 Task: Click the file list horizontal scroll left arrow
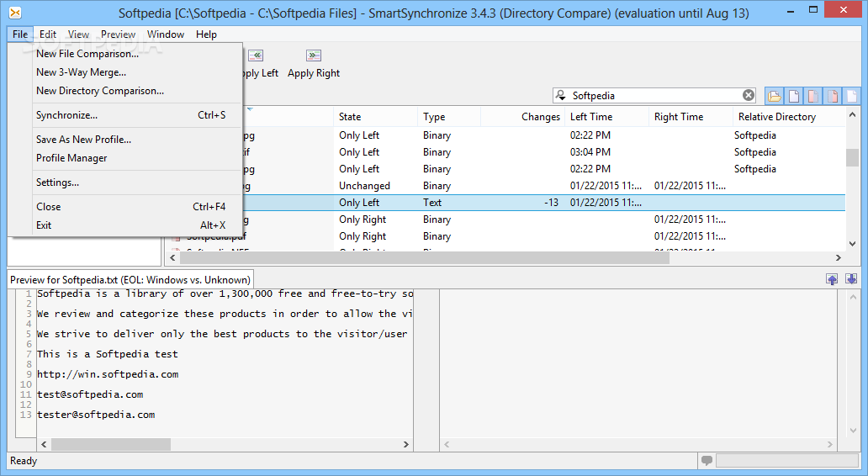pyautogui.click(x=172, y=258)
